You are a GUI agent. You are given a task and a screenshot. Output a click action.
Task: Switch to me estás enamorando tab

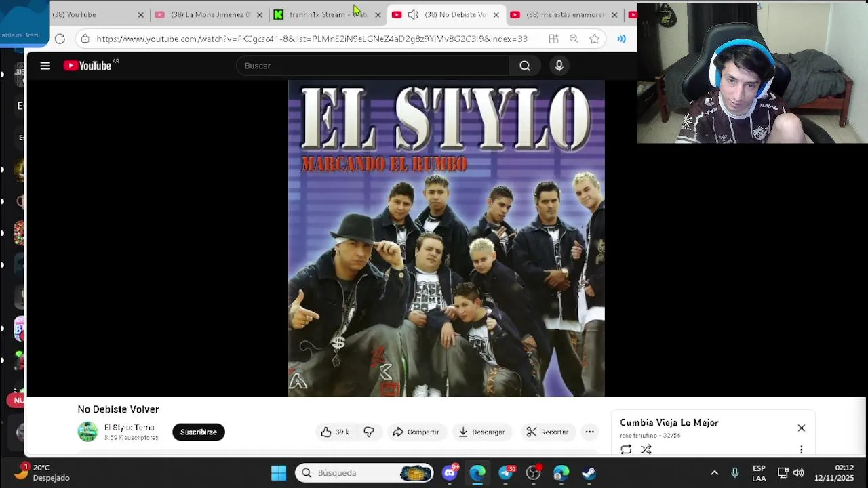click(566, 14)
